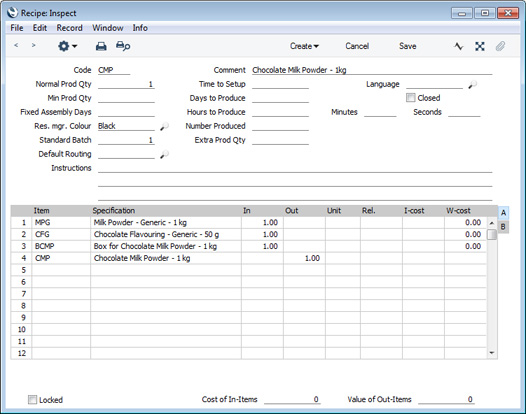526x414 pixels.
Task: Go to next record arrow
Action: pyautogui.click(x=33, y=45)
